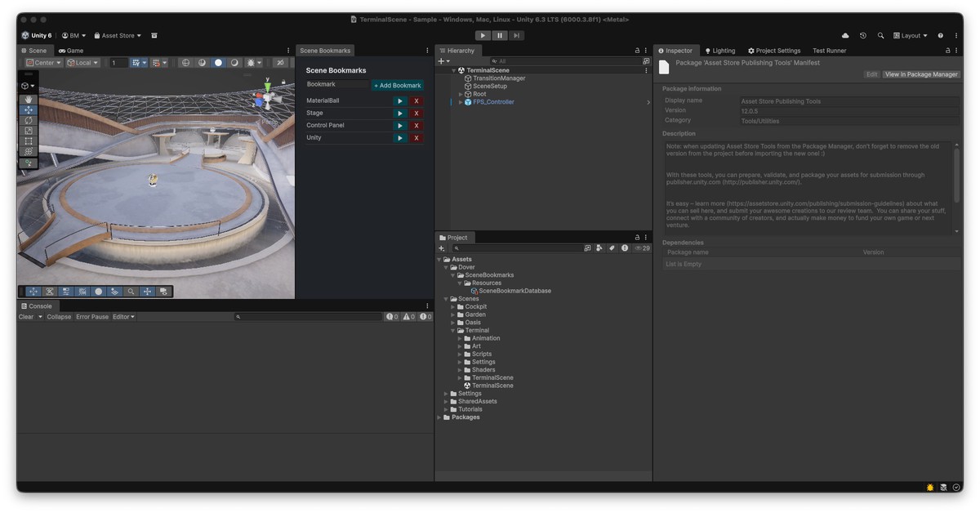The image size is (980, 513).
Task: Open Hierarchy search scene-filter icon
Action: pos(646,61)
